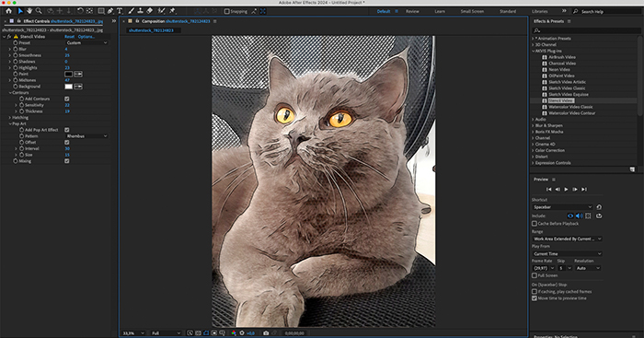
Task: Open the Work Area Extended range dropdown
Action: tap(567, 239)
